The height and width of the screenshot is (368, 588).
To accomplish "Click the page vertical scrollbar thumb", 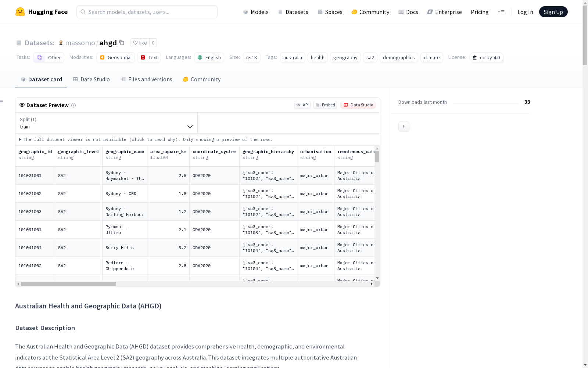I will click(585, 35).
